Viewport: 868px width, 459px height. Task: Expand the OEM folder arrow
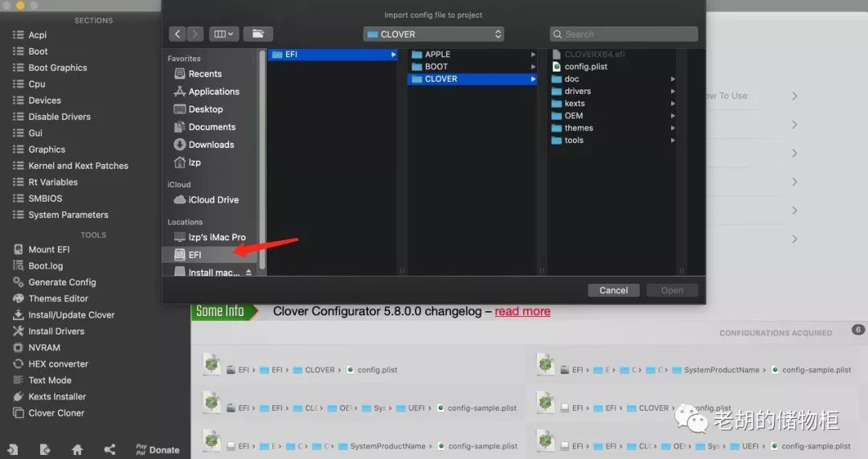click(673, 116)
